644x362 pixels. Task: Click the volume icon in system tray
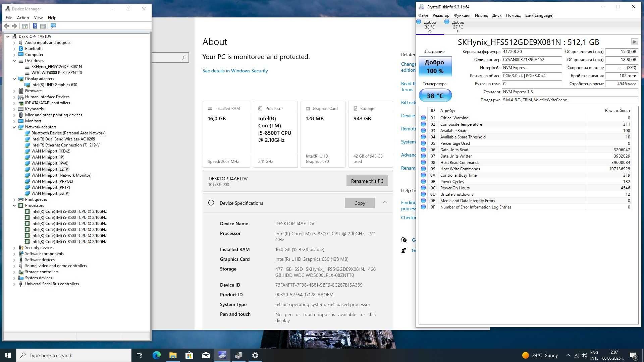click(x=584, y=355)
